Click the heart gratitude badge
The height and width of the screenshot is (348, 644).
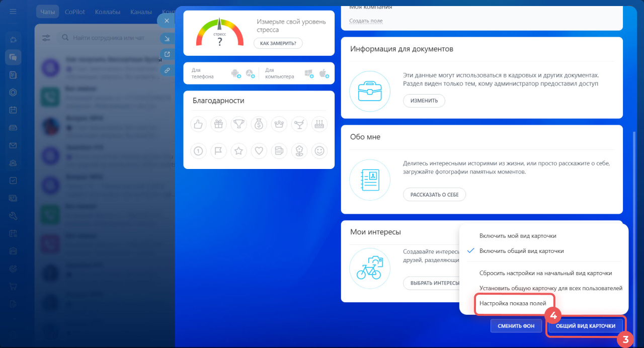[259, 150]
